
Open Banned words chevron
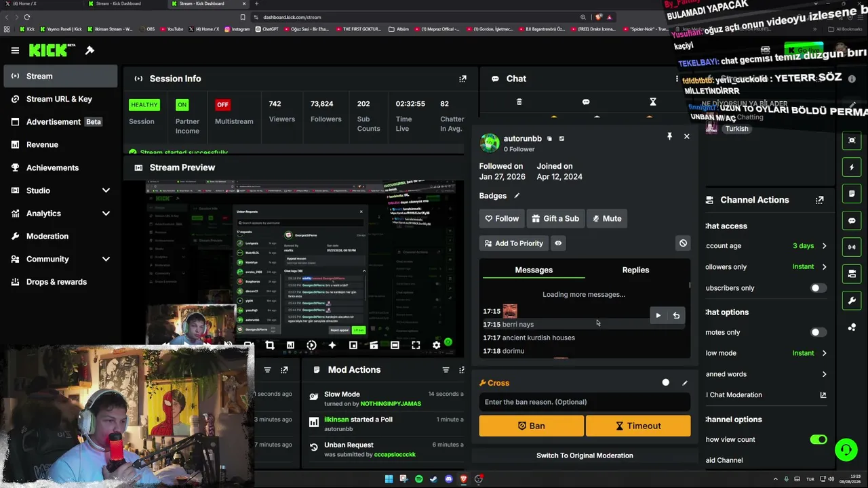824,374
